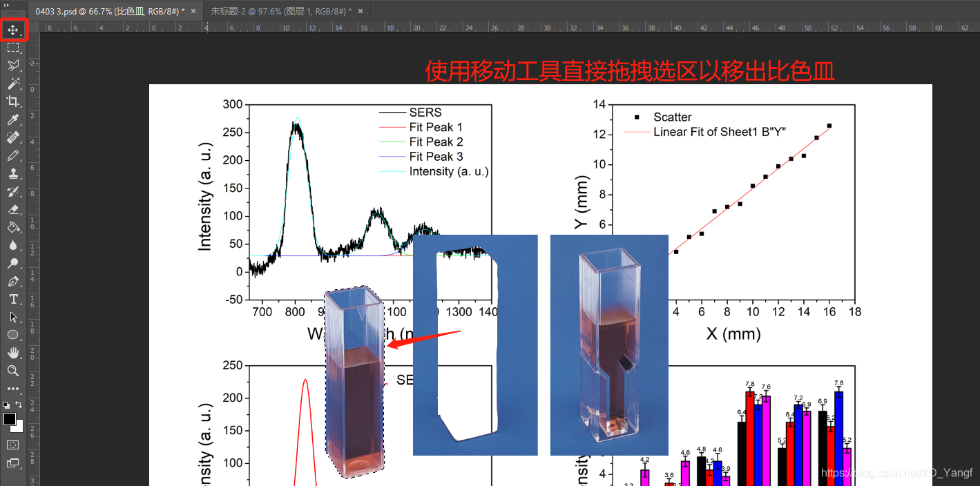Click the vertical ruler beside the toolbar
The image size is (980, 486).
[x=33, y=260]
